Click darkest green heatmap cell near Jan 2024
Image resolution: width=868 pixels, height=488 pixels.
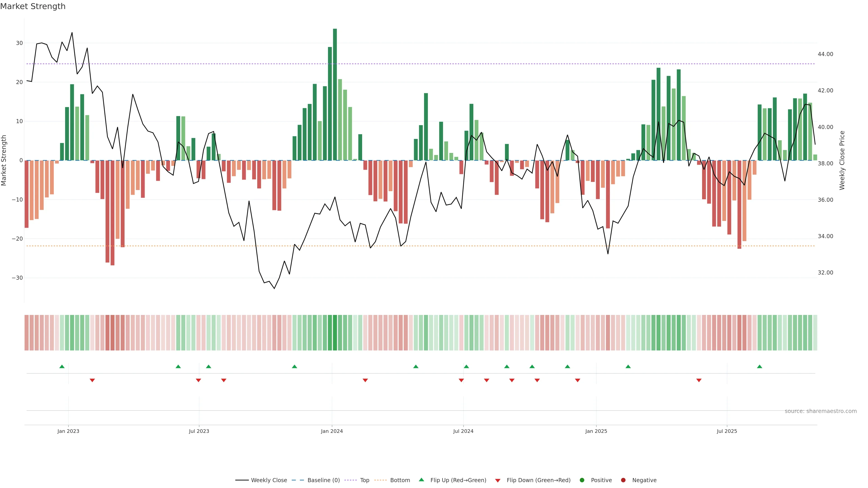tap(335, 332)
